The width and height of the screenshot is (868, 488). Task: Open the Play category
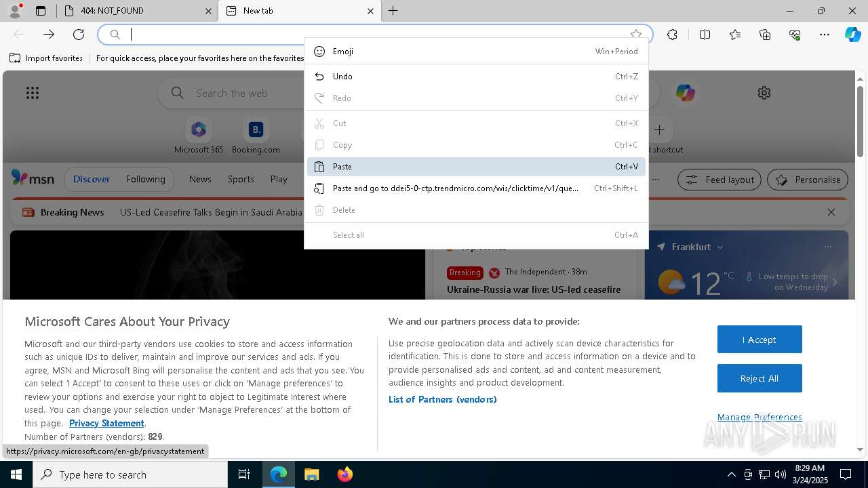point(279,179)
